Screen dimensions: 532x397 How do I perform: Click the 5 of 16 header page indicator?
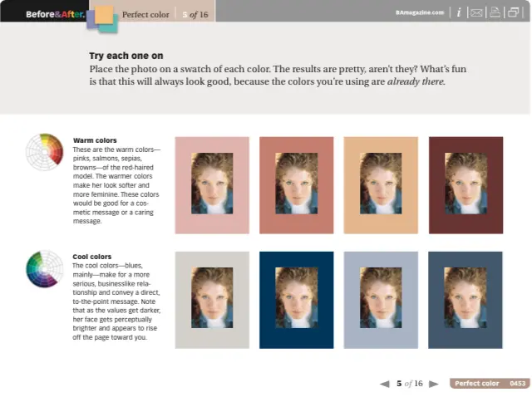coord(195,14)
